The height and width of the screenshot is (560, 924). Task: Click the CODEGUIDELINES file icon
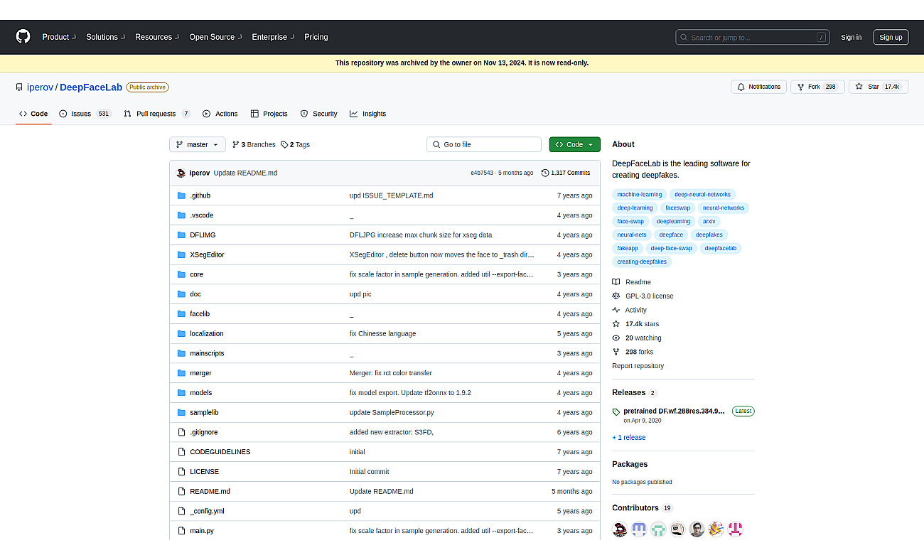[182, 452]
